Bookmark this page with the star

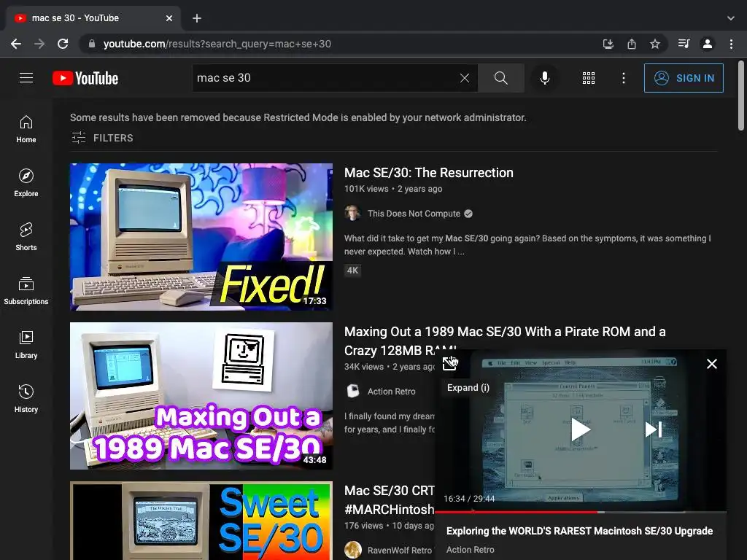click(655, 44)
